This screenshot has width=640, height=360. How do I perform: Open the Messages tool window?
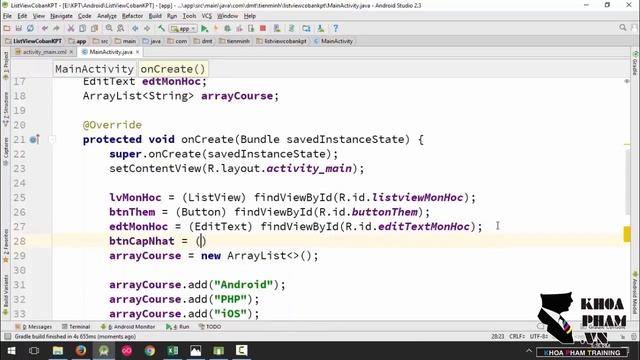coord(33,327)
